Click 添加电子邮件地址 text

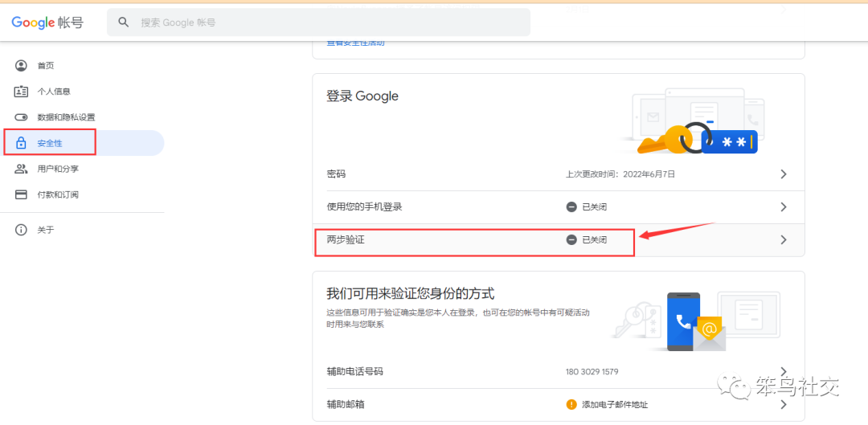click(x=615, y=405)
